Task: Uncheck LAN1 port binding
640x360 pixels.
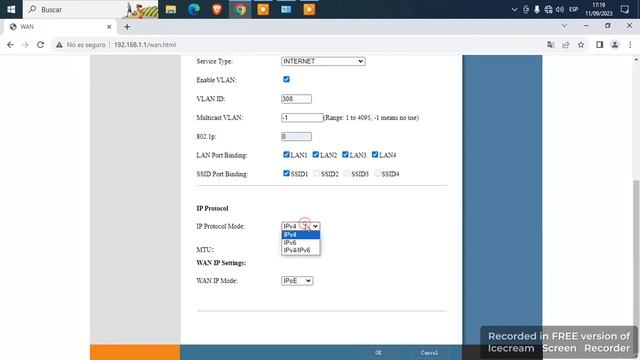Action: (286, 155)
